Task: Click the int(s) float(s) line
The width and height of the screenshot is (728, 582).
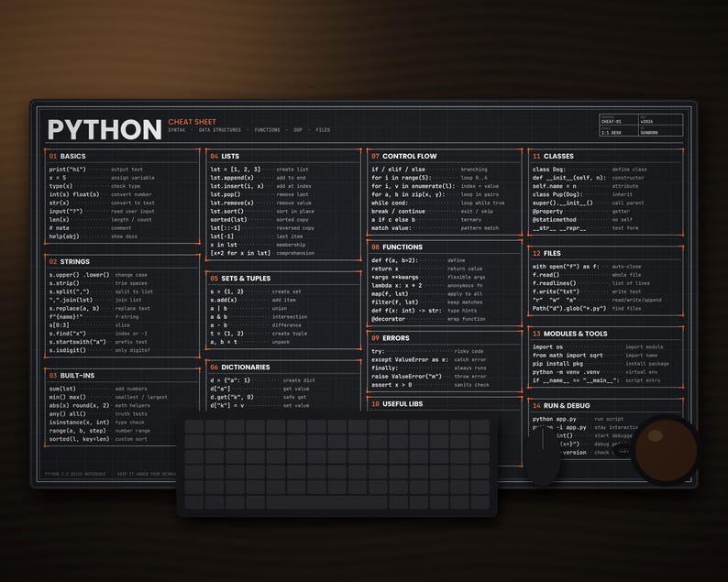Action: click(x=74, y=194)
